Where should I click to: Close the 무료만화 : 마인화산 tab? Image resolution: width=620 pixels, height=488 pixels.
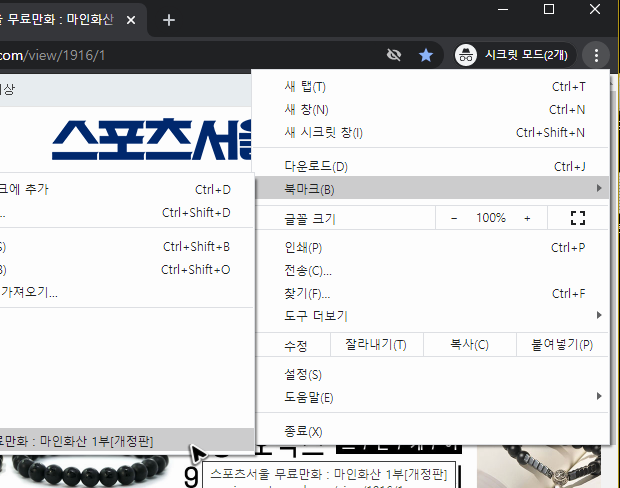(x=131, y=20)
